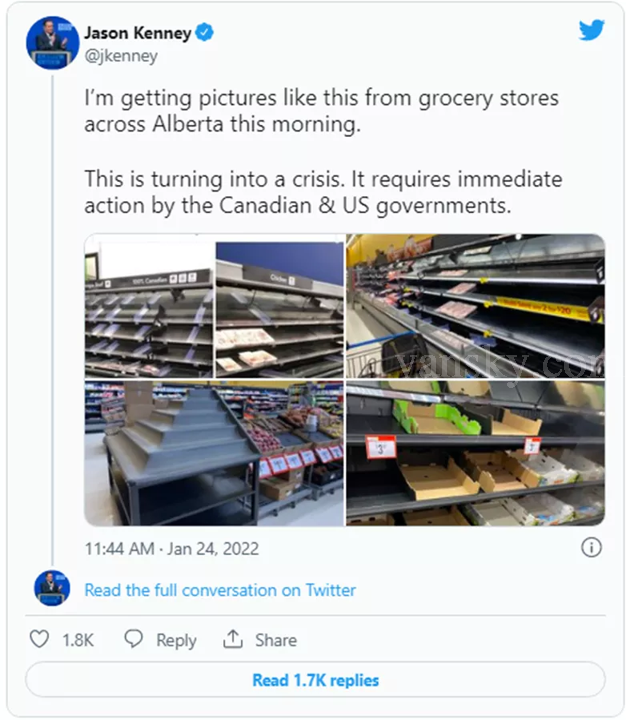The height and width of the screenshot is (720, 626).
Task: Open the tweet info icon
Action: (x=591, y=547)
